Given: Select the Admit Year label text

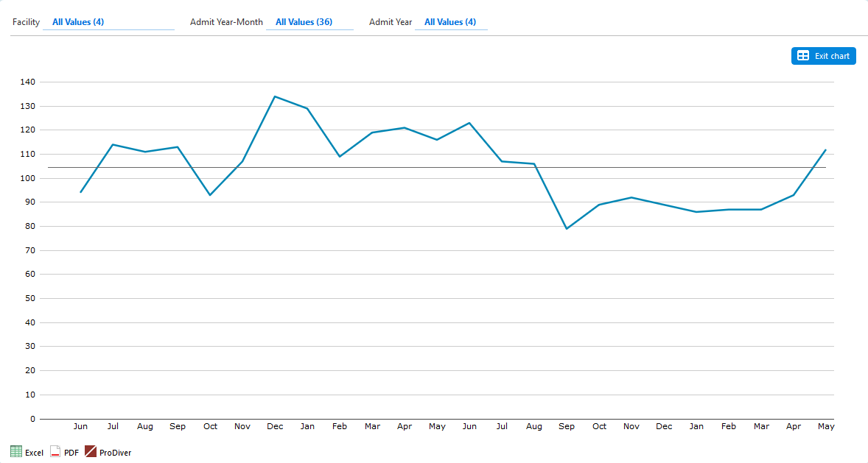Looking at the screenshot, I should pos(391,22).
